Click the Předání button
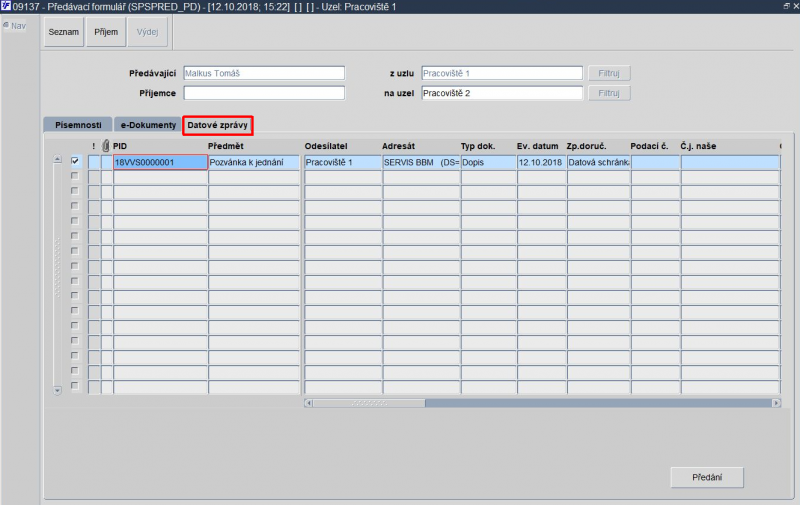The width and height of the screenshot is (800, 505). point(707,477)
